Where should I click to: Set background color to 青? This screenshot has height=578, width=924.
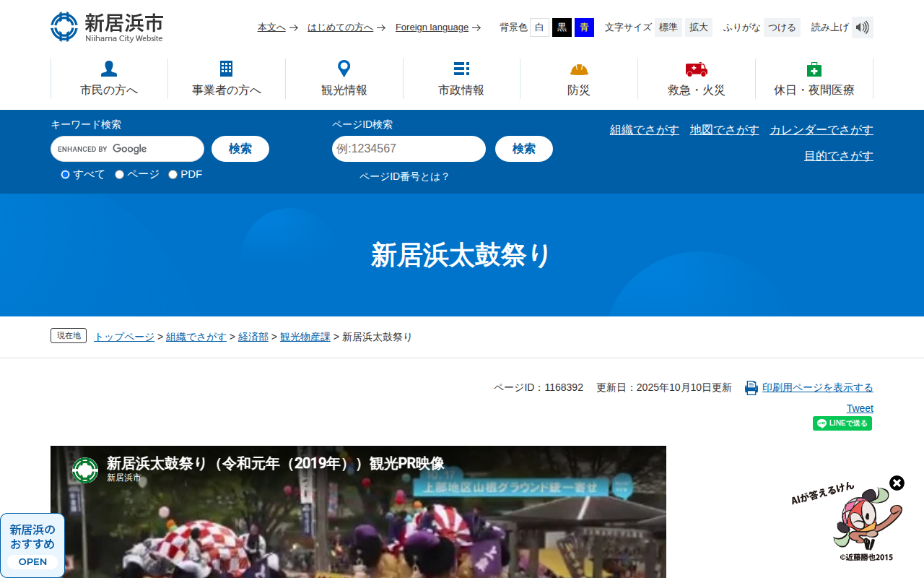pos(583,27)
